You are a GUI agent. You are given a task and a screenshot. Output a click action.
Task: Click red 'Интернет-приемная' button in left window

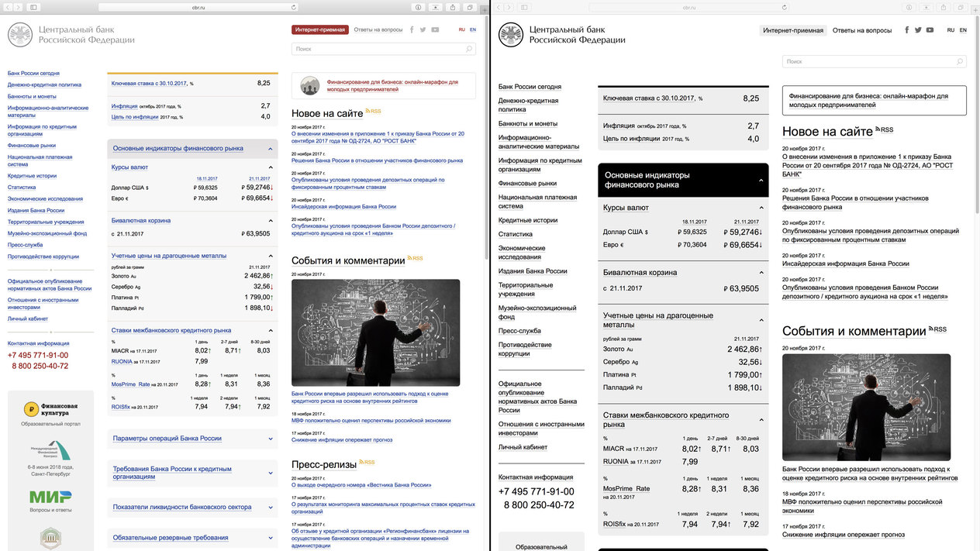pyautogui.click(x=319, y=29)
